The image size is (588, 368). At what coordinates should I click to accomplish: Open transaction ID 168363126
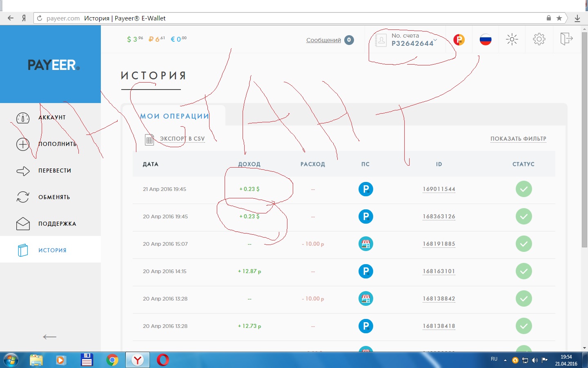[439, 216]
